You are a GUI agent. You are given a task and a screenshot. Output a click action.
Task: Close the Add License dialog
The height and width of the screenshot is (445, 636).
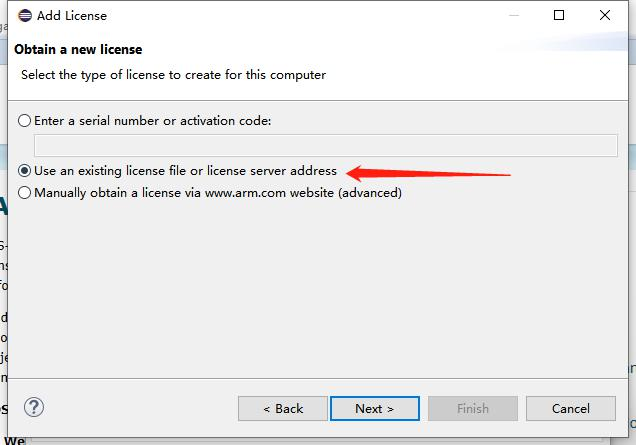tap(605, 15)
